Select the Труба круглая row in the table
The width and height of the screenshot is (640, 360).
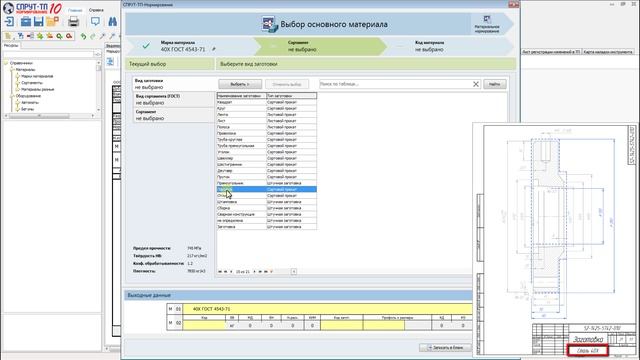pyautogui.click(x=267, y=140)
